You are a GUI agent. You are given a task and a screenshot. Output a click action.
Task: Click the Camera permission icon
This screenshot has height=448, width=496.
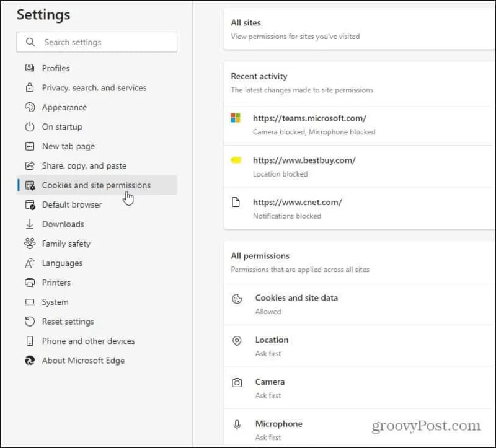click(x=237, y=382)
